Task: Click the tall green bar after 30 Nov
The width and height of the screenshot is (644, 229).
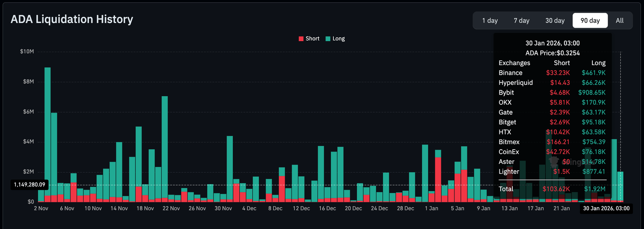Action: [230, 160]
